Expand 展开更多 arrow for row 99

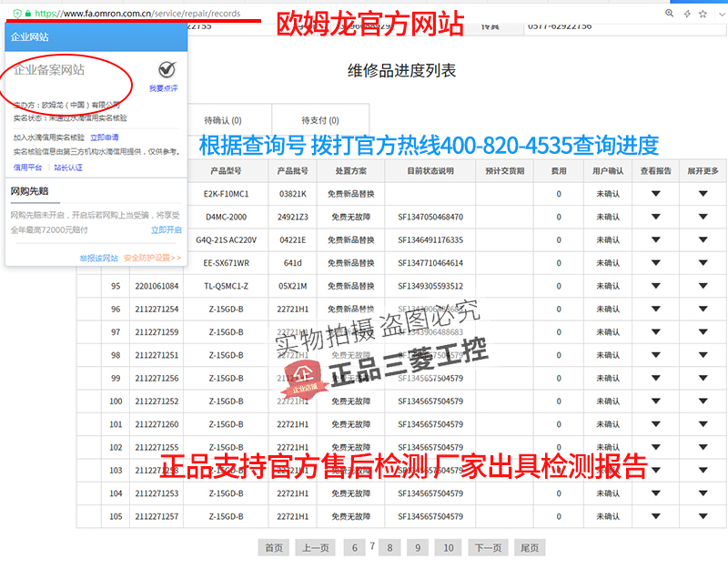pyautogui.click(x=703, y=378)
